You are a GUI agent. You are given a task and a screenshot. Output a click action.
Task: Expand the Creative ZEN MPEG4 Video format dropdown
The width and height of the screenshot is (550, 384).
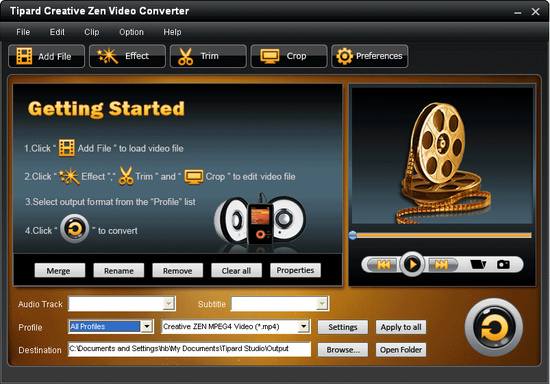(303, 326)
